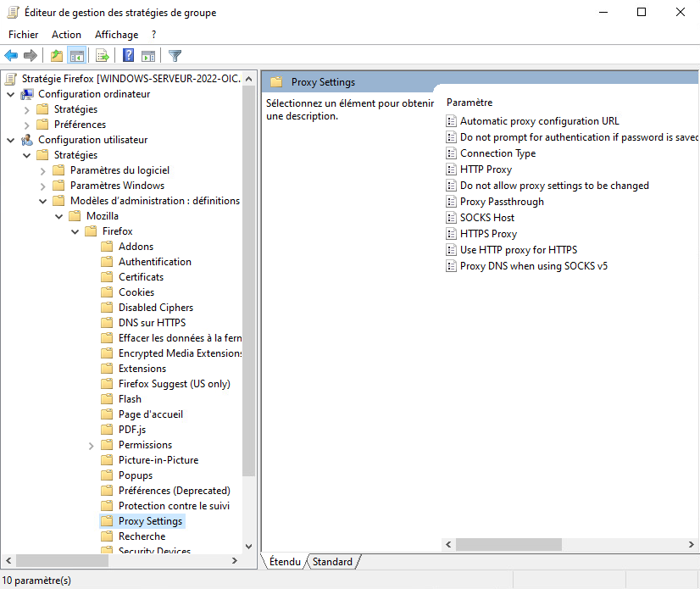The height and width of the screenshot is (589, 700).
Task: Click the SOCKS Host setting icon
Action: (x=452, y=218)
